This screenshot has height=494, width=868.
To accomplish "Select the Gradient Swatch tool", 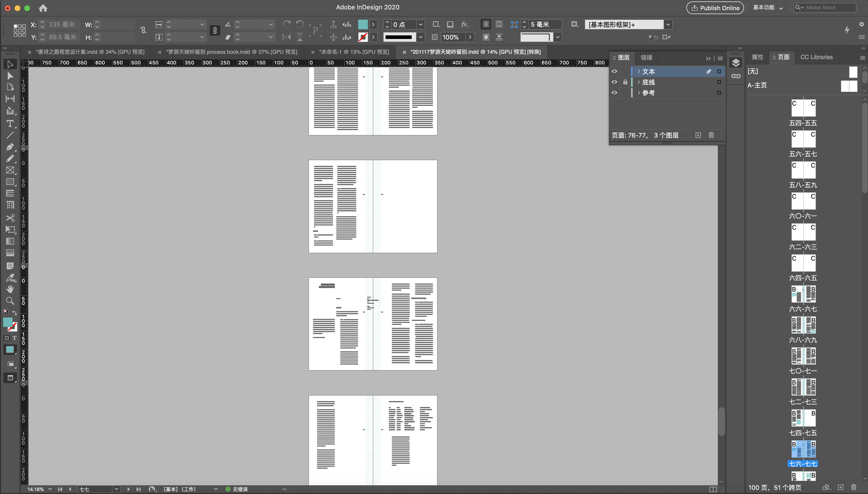I will [x=10, y=241].
